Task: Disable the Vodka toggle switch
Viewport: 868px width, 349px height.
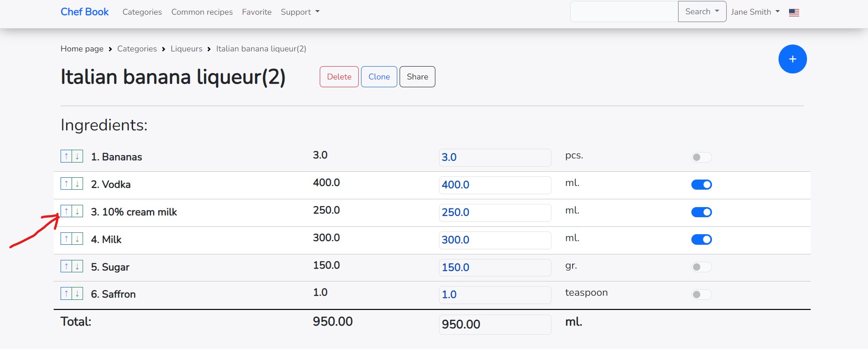Action: (x=701, y=185)
